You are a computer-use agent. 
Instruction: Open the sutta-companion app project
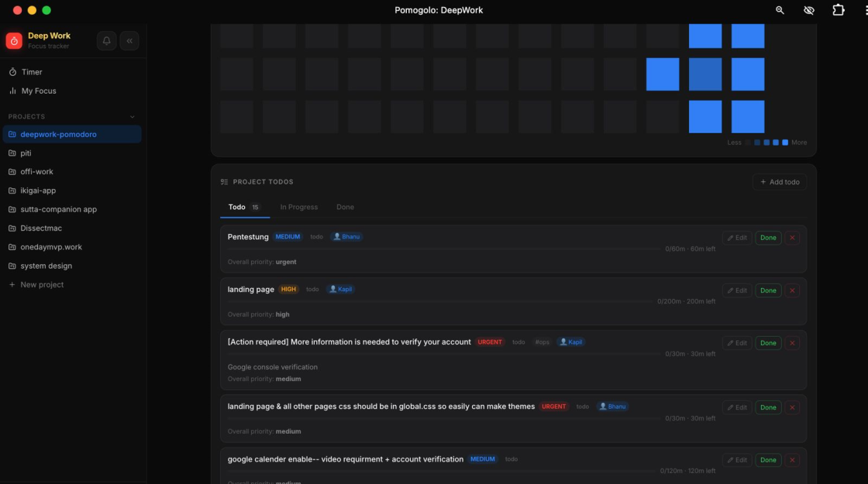[x=59, y=209]
